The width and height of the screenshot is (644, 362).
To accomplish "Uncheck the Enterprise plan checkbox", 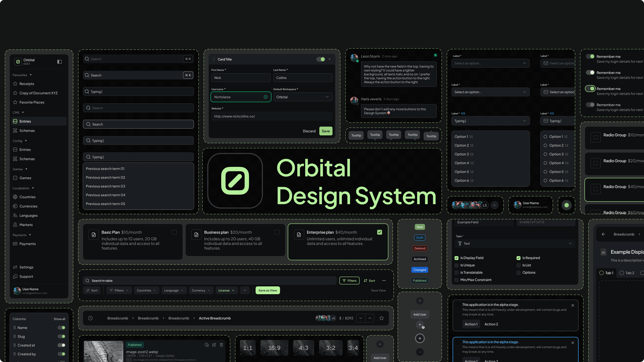I will (x=380, y=232).
